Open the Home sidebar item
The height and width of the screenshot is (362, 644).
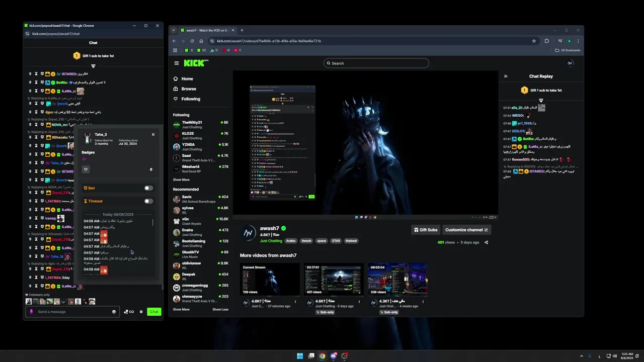(x=187, y=79)
